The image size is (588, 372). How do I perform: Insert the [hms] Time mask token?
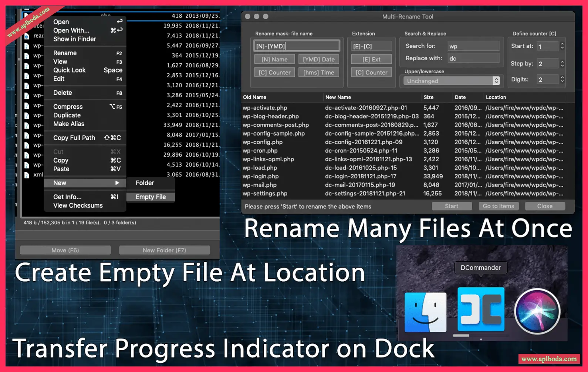[x=318, y=73]
